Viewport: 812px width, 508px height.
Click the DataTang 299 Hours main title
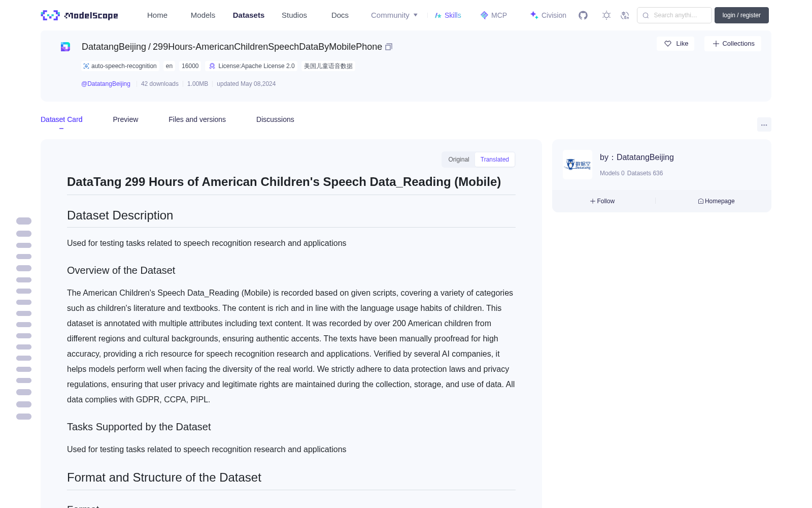click(284, 182)
